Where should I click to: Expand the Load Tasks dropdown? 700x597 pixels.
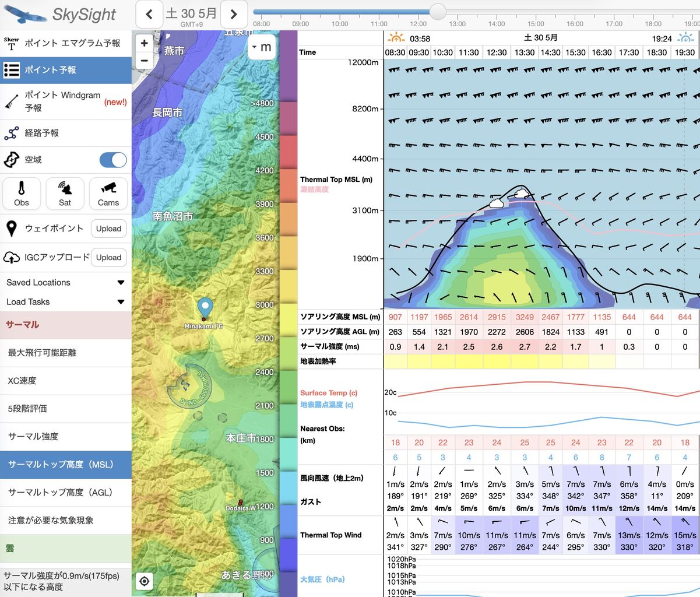pos(66,301)
